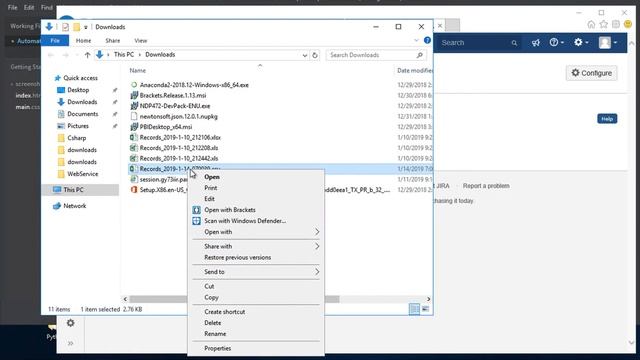Open Pictures in the navigation pane
640x360 pixels.
click(x=78, y=126)
